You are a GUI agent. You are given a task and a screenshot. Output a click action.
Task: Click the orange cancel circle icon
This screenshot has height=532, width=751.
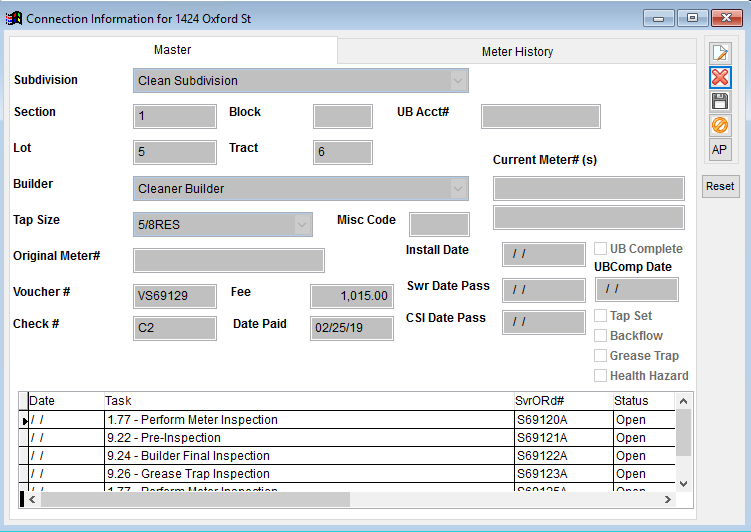point(719,126)
